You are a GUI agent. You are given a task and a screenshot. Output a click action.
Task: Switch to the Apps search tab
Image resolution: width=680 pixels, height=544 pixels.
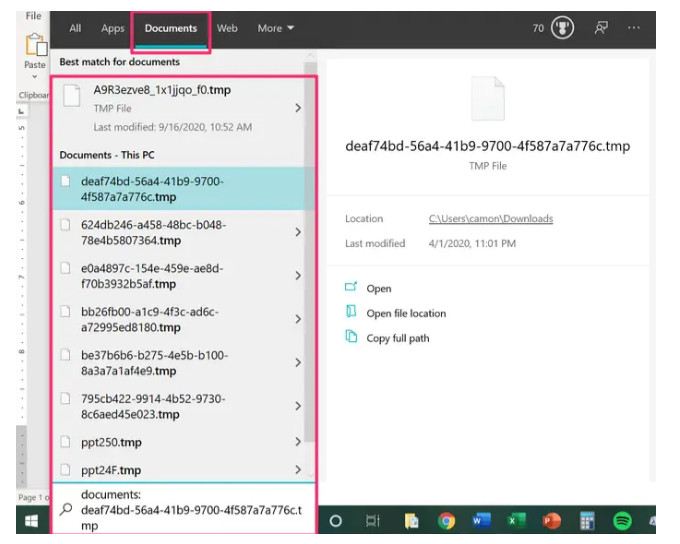click(x=113, y=29)
